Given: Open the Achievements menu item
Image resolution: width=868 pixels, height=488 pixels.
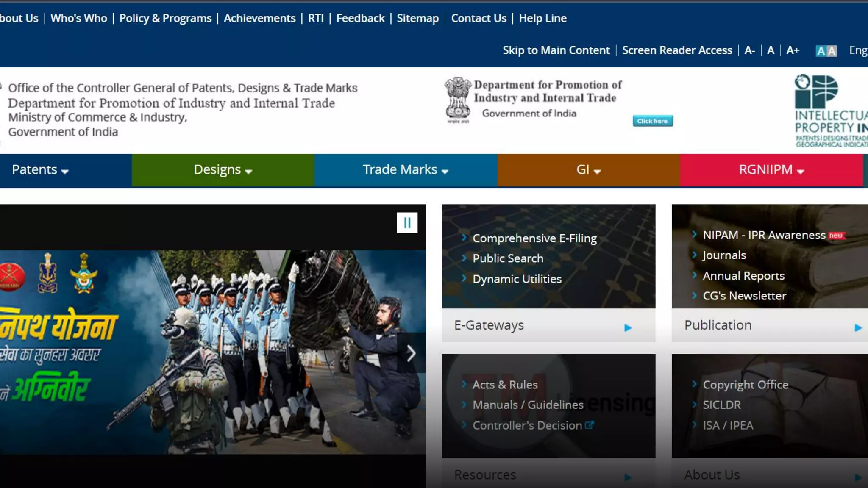Looking at the screenshot, I should pos(259,18).
